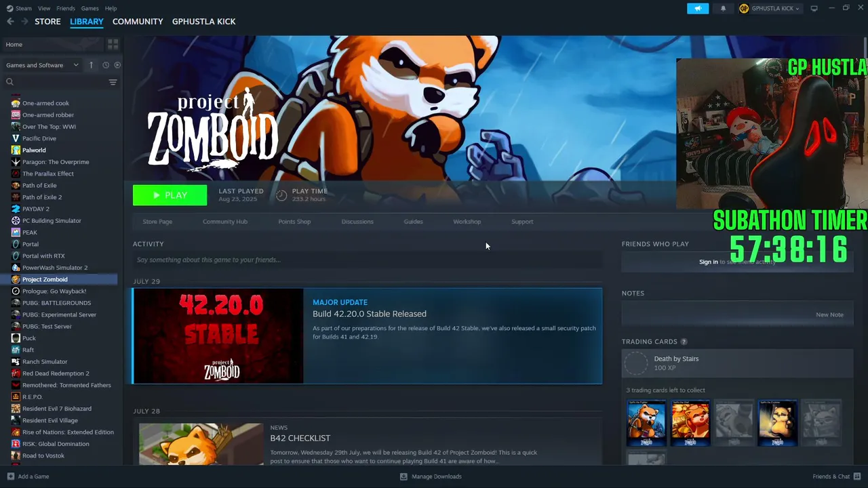This screenshot has height=488, width=868.
Task: Click the PC Building Simulator icon
Action: 16,220
